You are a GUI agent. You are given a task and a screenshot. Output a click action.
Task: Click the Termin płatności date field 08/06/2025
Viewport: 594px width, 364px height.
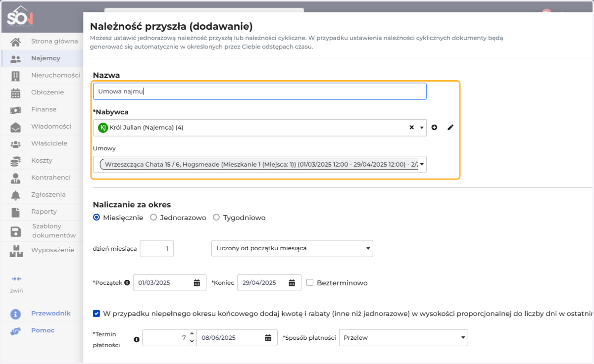[237, 338]
